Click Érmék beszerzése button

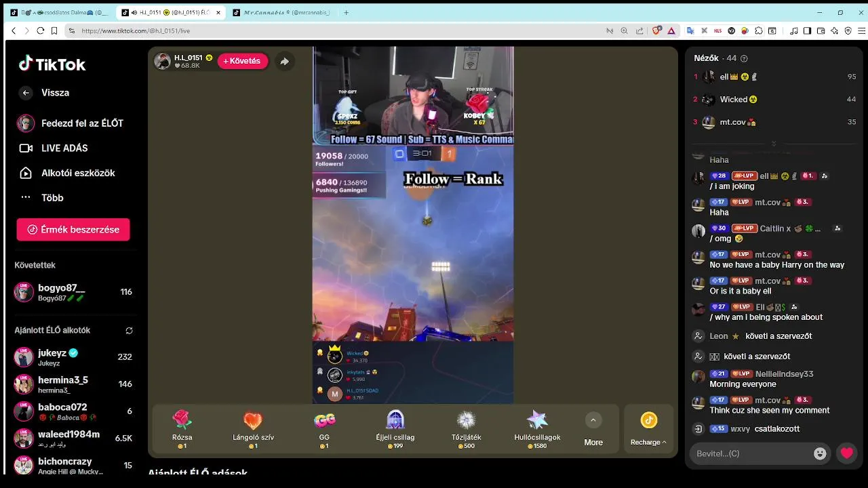pos(73,230)
